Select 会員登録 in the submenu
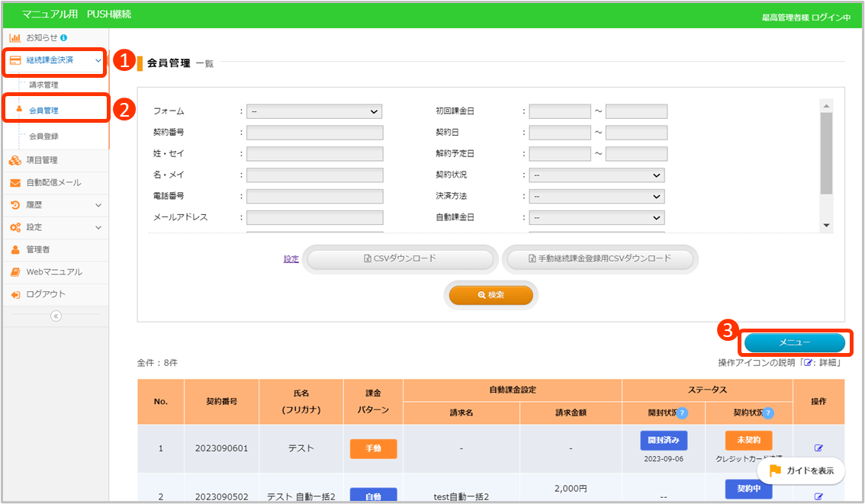Screen dimensions: 865x504 [x=43, y=136]
